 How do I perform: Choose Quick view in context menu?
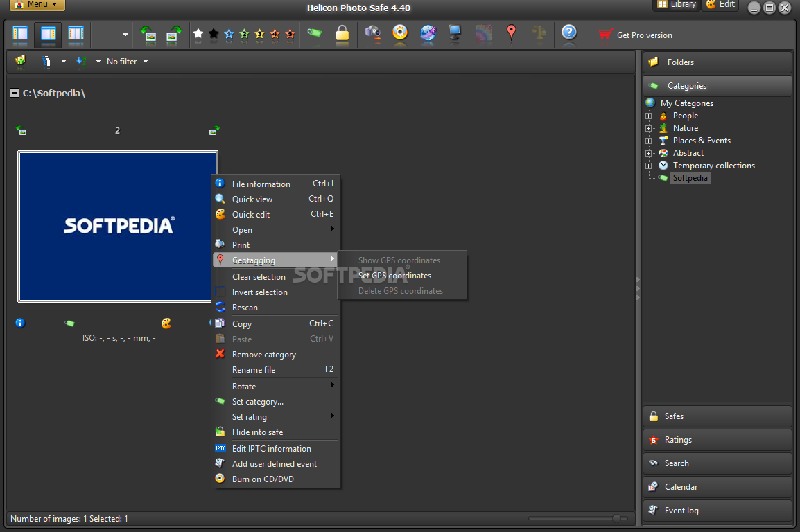(275, 199)
